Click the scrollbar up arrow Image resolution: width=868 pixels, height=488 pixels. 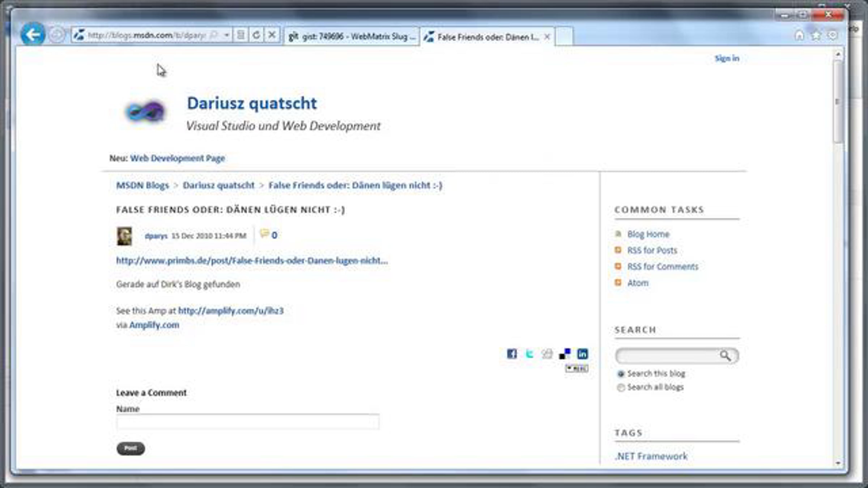tap(838, 54)
